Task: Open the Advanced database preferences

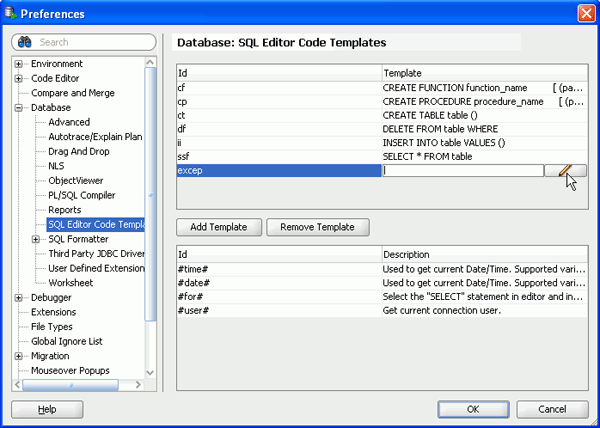Action: tap(69, 122)
